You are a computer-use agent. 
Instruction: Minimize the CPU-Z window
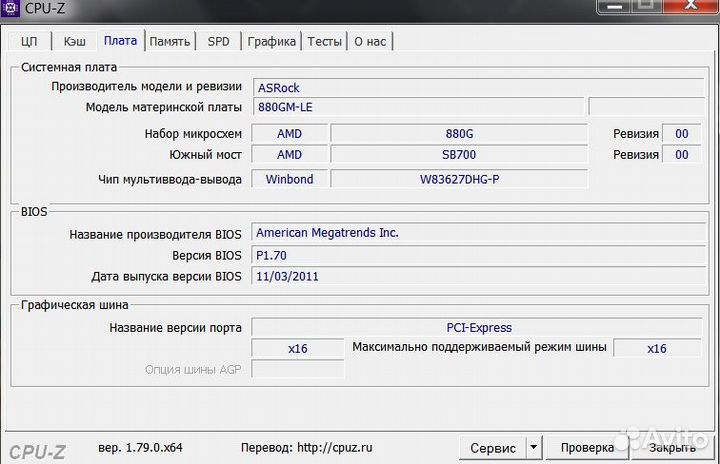click(x=614, y=6)
